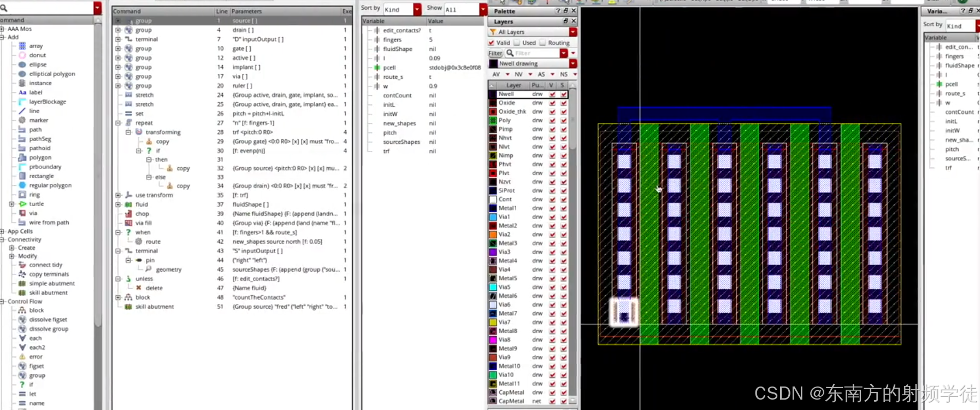Screen dimensions: 980x410
Task: Click the command search input field
Action: (47, 8)
